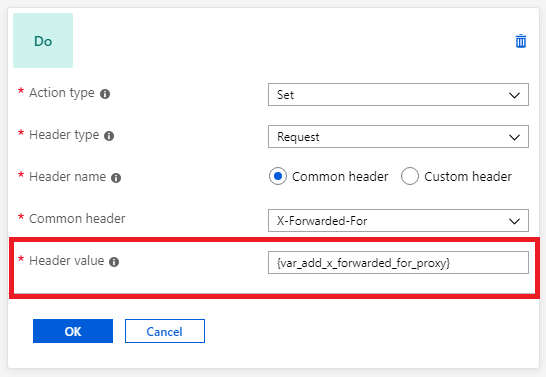
Task: Delete the Do action using trash icon
Action: [x=521, y=41]
